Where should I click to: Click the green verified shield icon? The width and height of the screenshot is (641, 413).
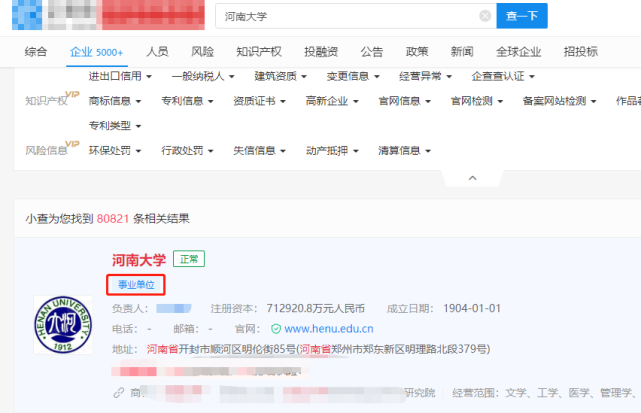coord(276,329)
